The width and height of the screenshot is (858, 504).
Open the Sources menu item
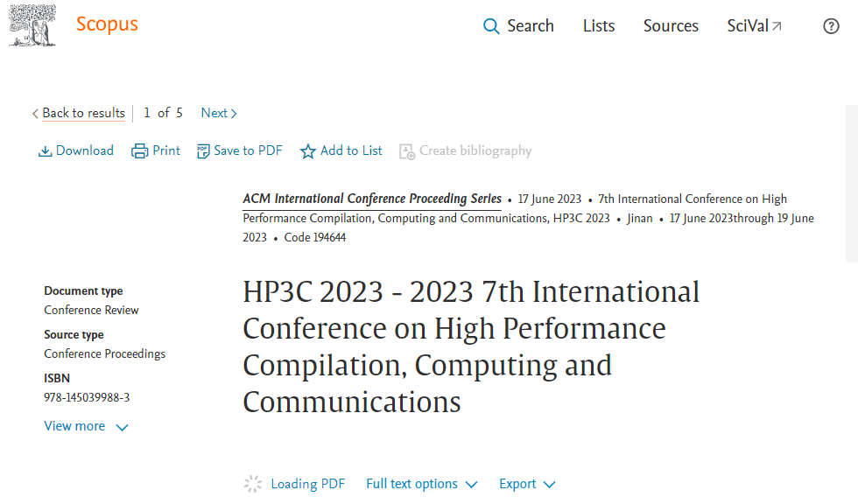click(671, 26)
